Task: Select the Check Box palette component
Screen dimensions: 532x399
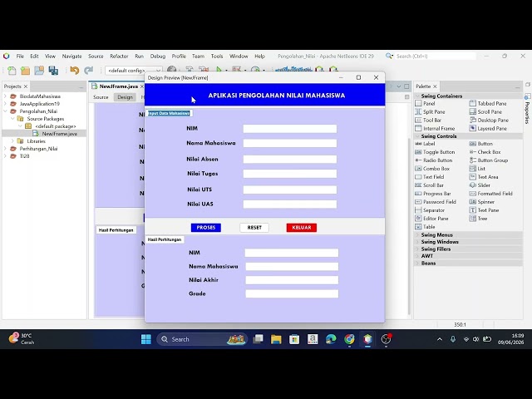Action: (485, 152)
